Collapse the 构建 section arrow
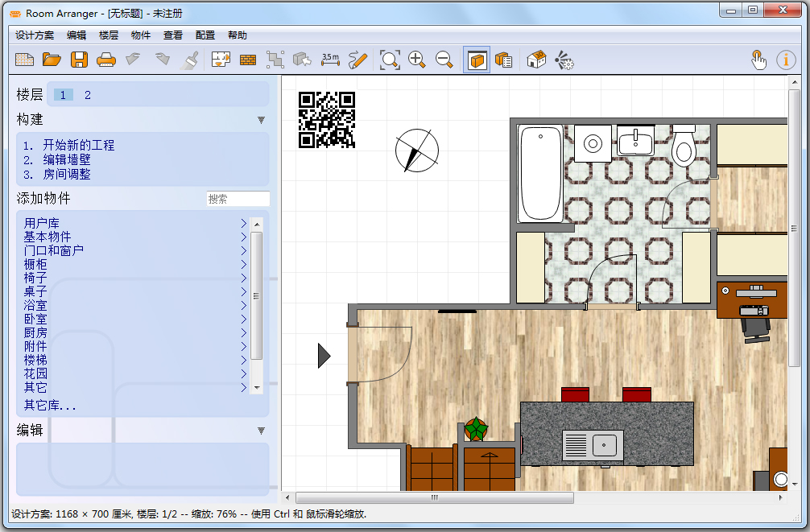The image size is (810, 532). pyautogui.click(x=262, y=120)
